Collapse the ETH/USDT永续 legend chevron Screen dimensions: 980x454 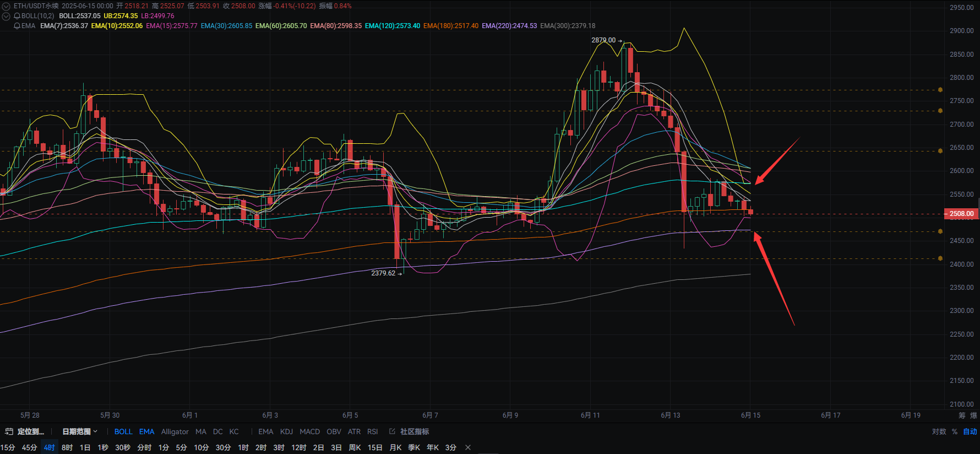point(6,6)
